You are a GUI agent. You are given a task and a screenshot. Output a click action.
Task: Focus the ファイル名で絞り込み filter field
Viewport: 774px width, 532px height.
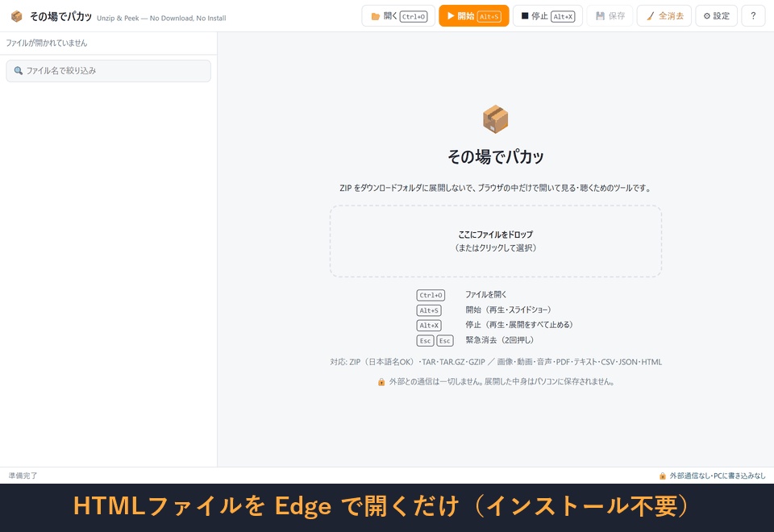[x=108, y=71]
